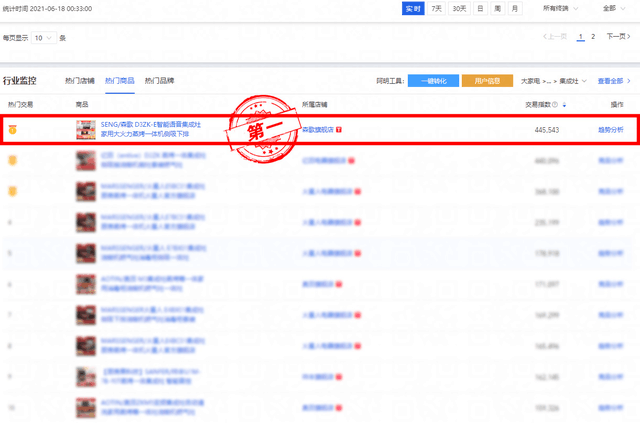Open the SENG/森歌 D3ZK-E智能语音集成灶 product link
640x430 pixels.
point(151,129)
